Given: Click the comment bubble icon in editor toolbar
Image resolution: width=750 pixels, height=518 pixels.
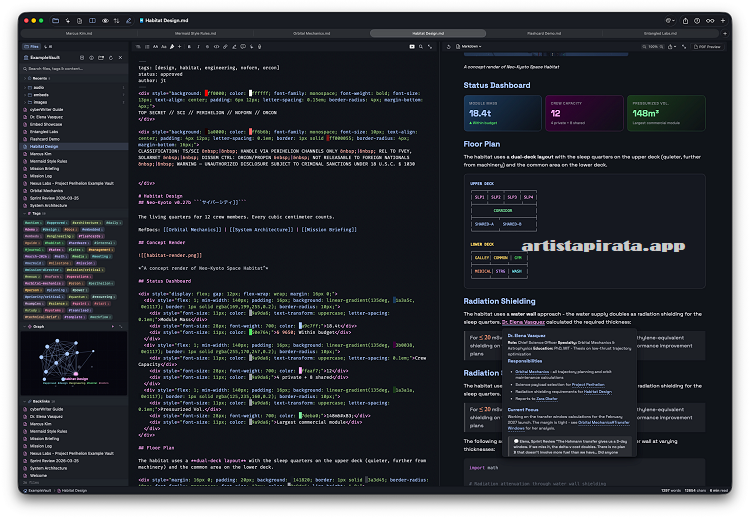Looking at the screenshot, I should [243, 46].
